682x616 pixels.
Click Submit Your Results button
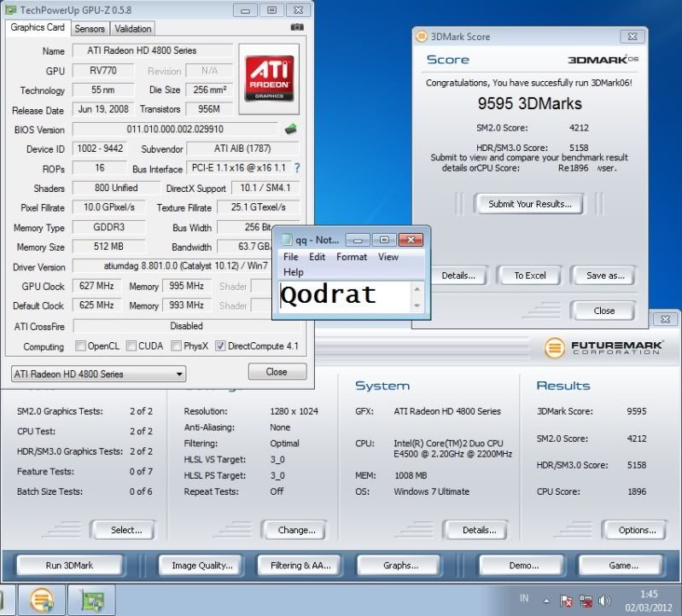coord(529,204)
